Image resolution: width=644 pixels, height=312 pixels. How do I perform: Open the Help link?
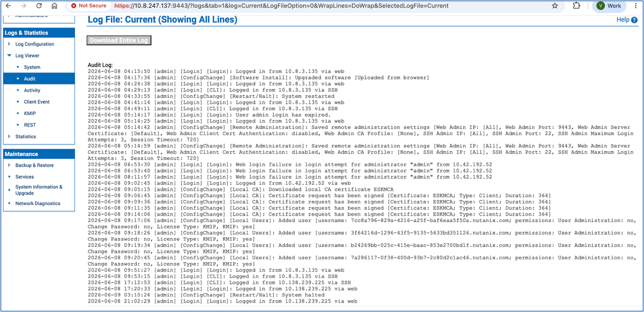tap(623, 20)
